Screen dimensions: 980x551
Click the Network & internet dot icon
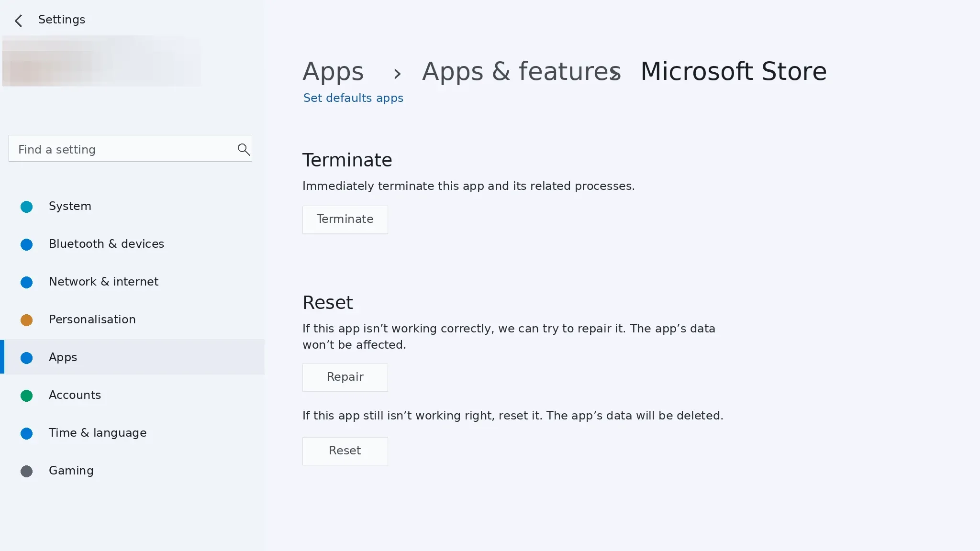pyautogui.click(x=26, y=282)
